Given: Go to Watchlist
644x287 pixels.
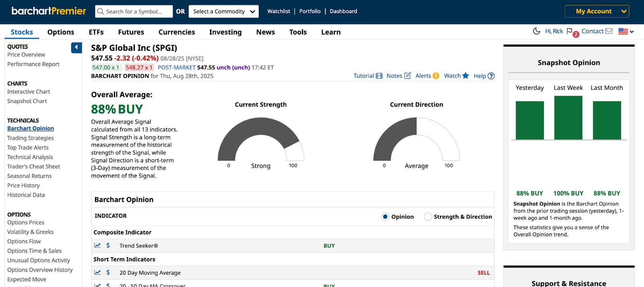Looking at the screenshot, I should (x=279, y=11).
